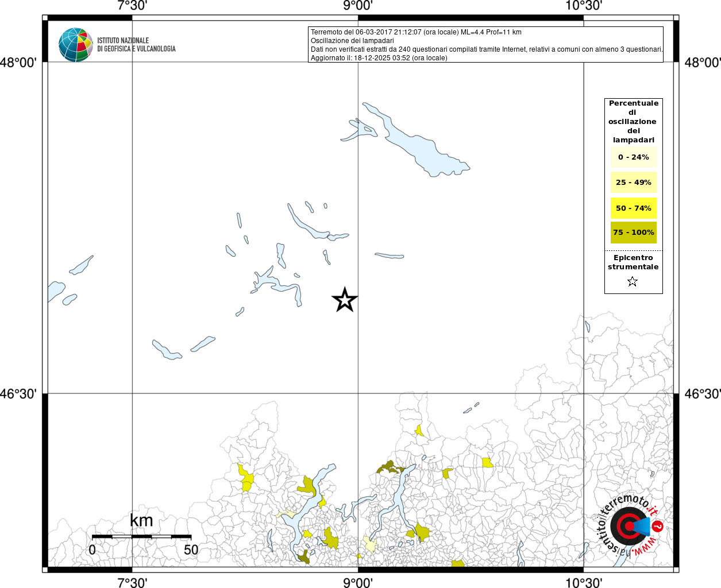Click the 'Aggiornato il: 18-12-2025' line
Viewport: 721px width, 588px height.
tap(379, 58)
